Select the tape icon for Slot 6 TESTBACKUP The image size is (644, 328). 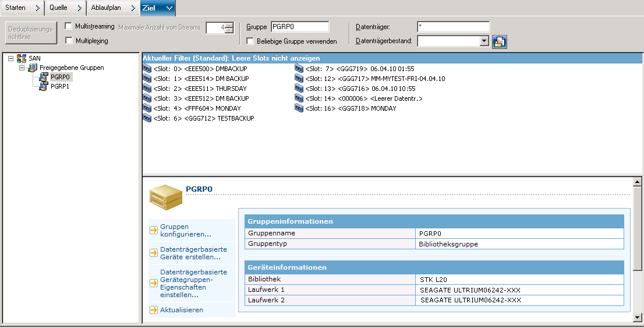coord(147,118)
